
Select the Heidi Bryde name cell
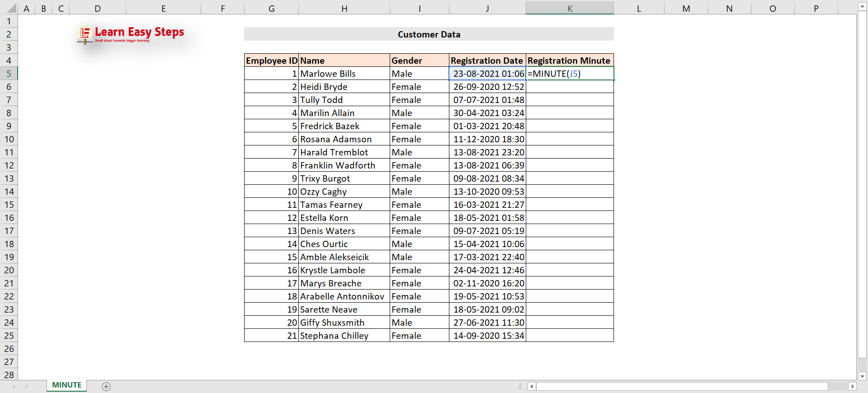[344, 87]
